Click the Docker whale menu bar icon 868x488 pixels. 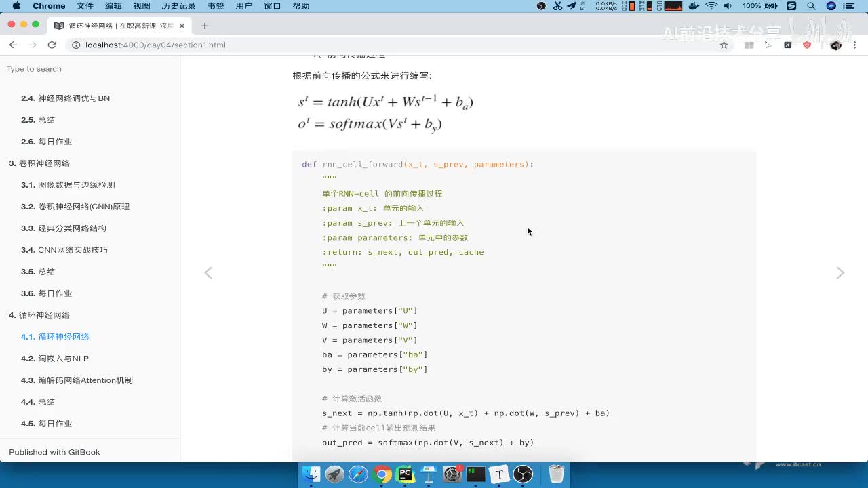coord(694,6)
